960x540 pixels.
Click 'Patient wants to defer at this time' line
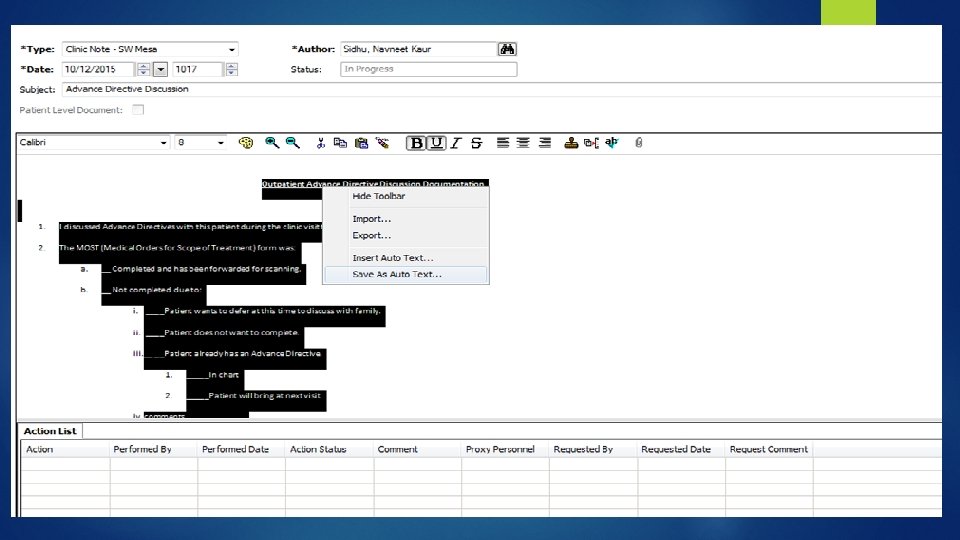[272, 311]
